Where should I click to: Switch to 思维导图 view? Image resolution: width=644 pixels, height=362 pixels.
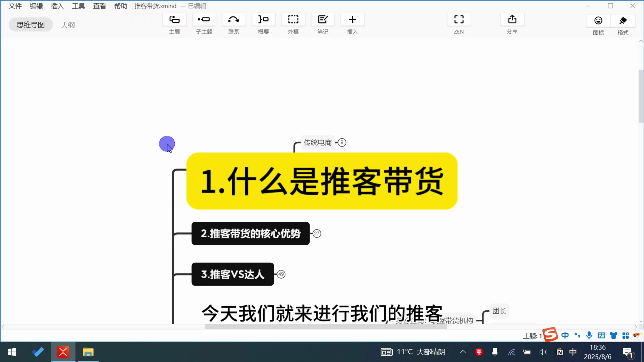31,25
